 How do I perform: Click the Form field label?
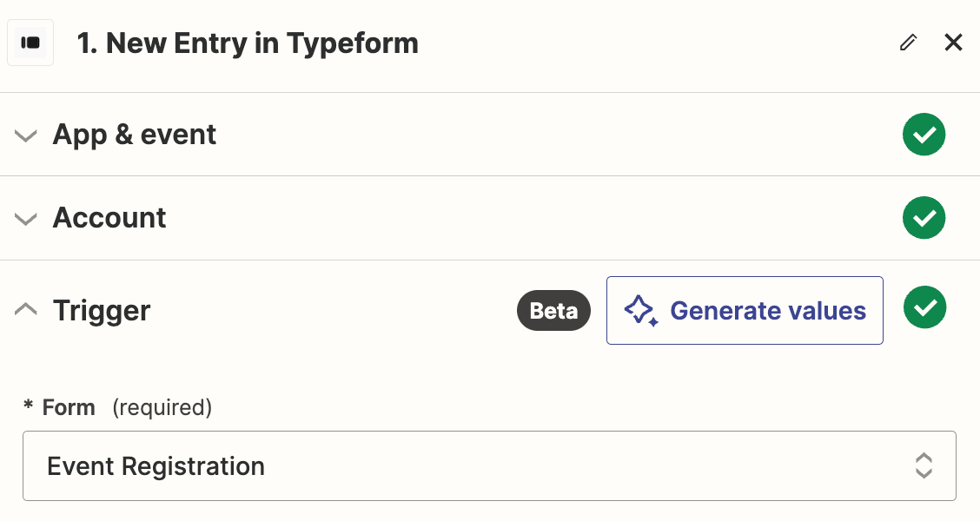click(69, 407)
